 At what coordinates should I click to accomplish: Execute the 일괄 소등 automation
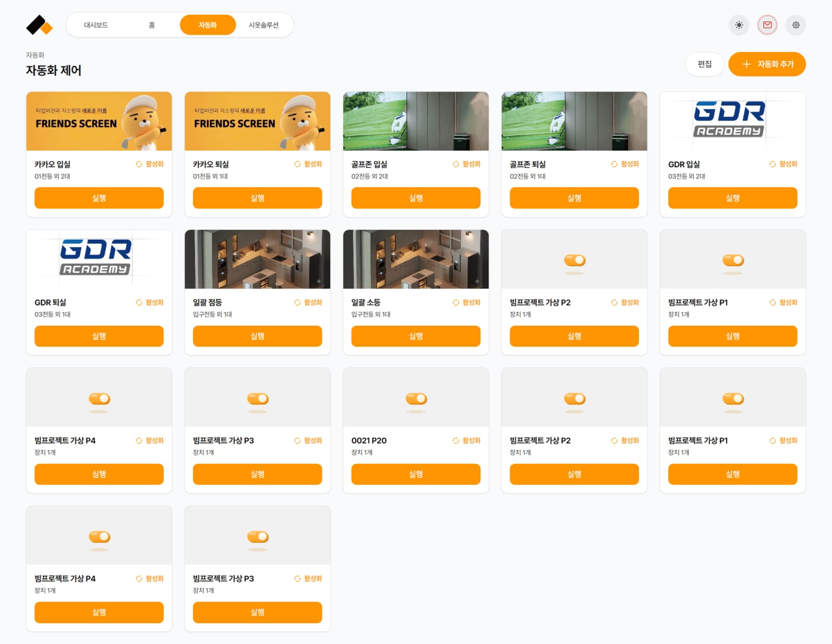(416, 336)
